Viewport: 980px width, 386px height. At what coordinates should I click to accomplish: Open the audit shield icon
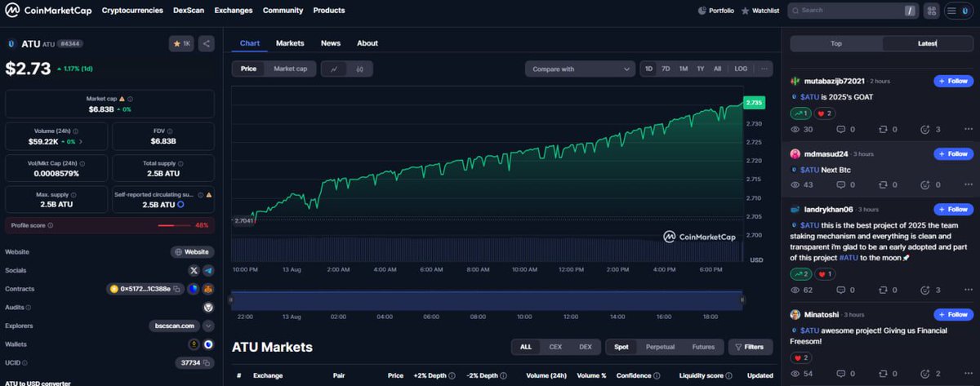click(207, 307)
